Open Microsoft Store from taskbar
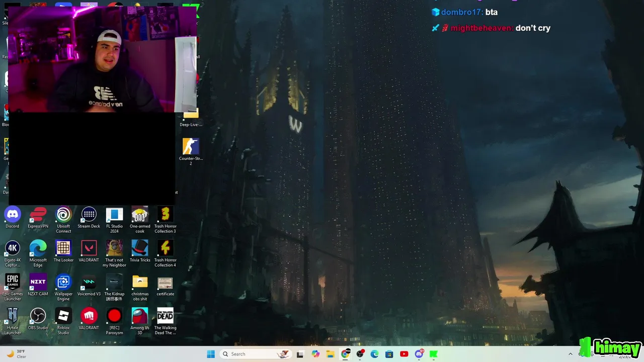Viewport: 644px width, 362px height. click(389, 354)
